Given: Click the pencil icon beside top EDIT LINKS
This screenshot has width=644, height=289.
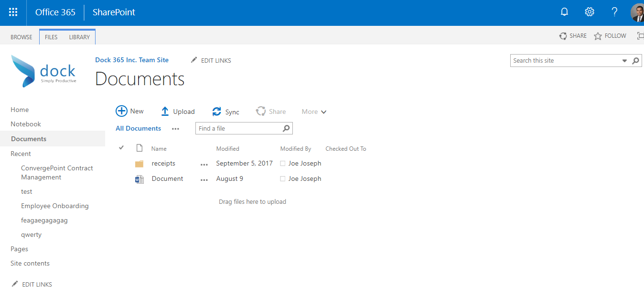Looking at the screenshot, I should click(193, 60).
